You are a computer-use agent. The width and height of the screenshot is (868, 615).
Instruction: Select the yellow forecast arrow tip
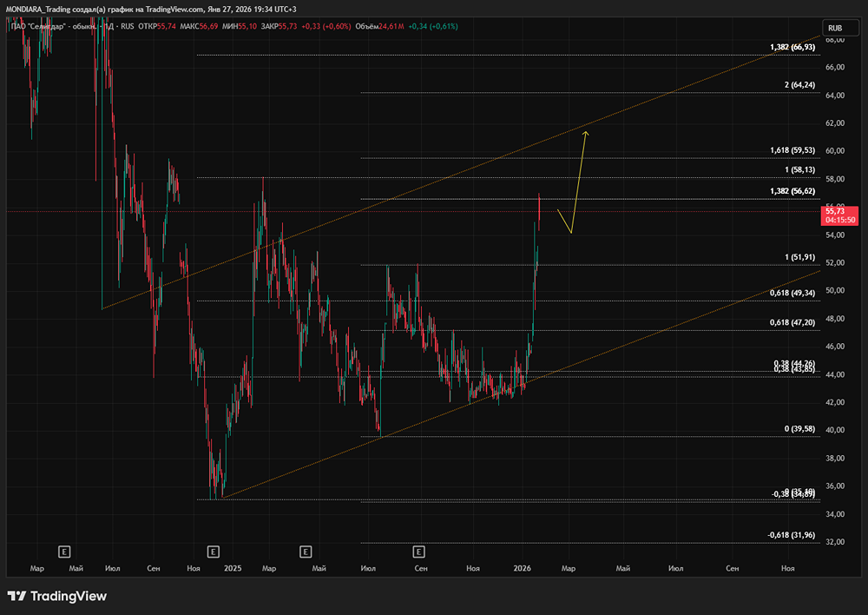point(587,132)
